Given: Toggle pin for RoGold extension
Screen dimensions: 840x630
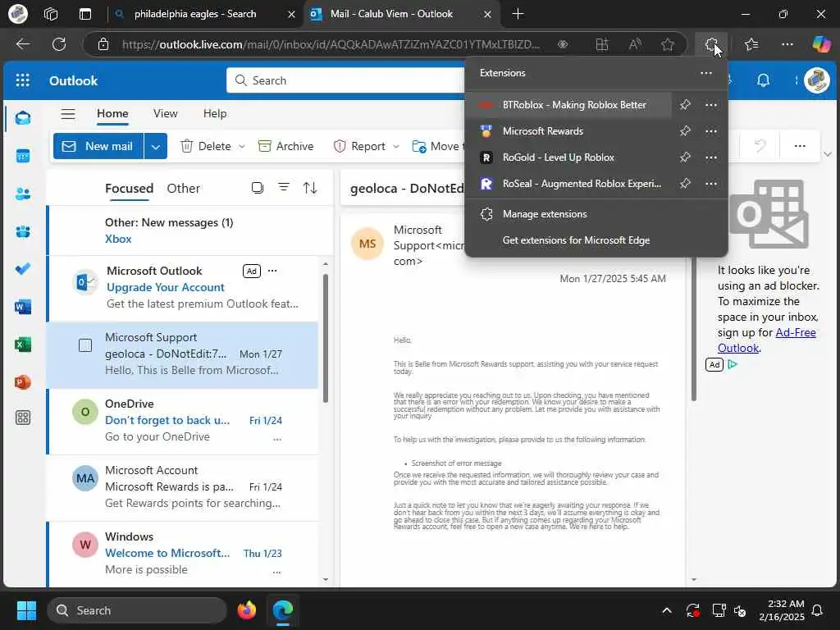Looking at the screenshot, I should point(685,157).
